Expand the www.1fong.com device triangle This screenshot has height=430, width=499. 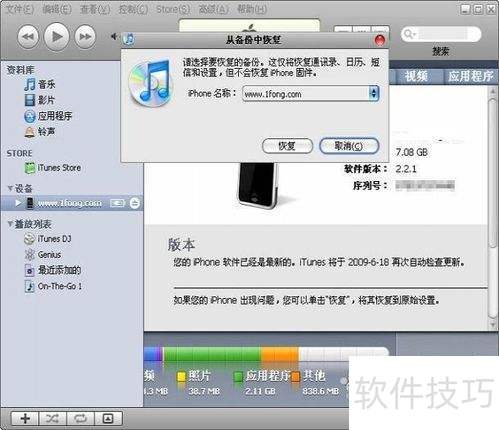click(x=18, y=203)
